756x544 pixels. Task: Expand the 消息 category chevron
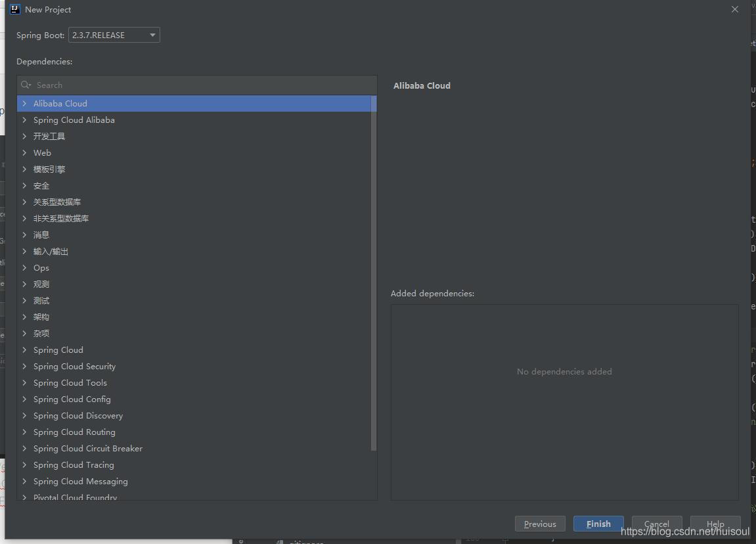click(x=24, y=235)
